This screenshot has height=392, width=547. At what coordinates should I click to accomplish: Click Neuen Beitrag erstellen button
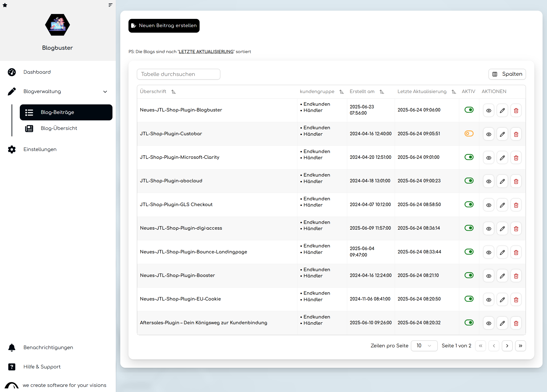click(164, 26)
